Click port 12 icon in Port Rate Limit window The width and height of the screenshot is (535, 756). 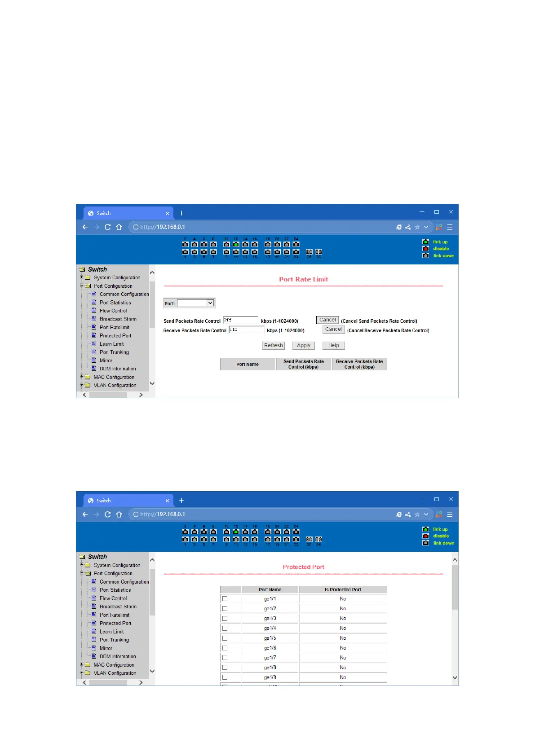click(236, 244)
